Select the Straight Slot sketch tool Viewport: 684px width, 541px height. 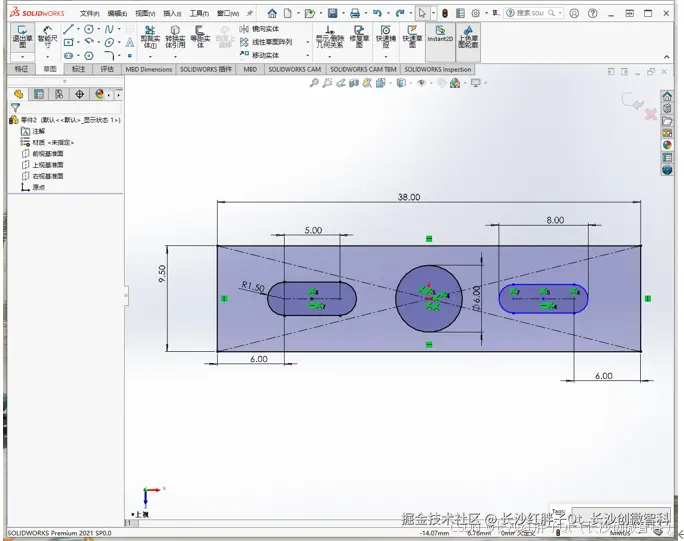click(68, 56)
